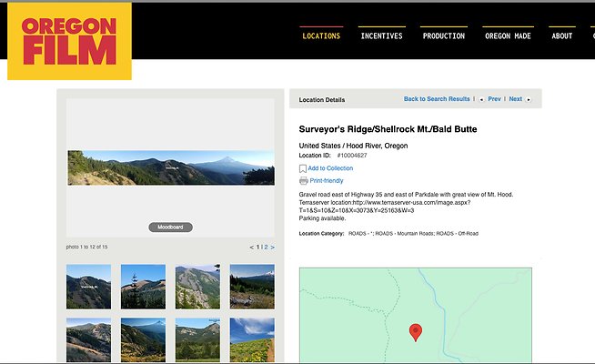The image size is (595, 364).
Task: Go to the About menu item
Action: 561,36
